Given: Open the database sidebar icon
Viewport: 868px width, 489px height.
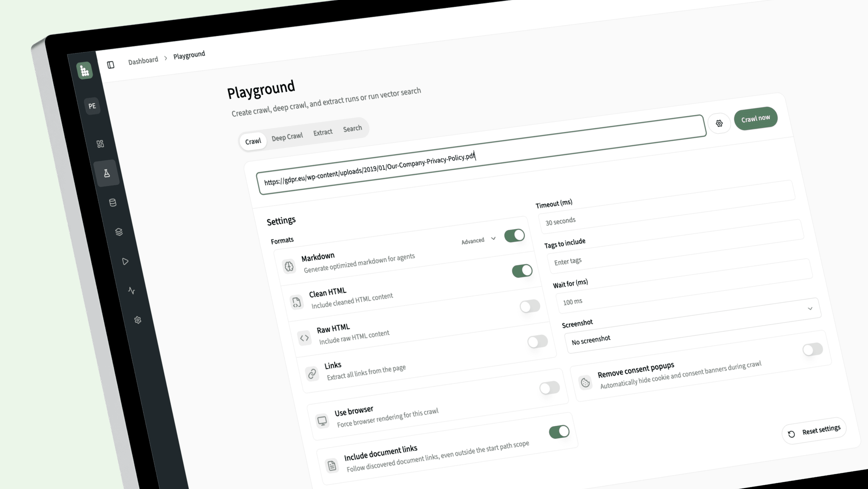Looking at the screenshot, I should pyautogui.click(x=113, y=203).
